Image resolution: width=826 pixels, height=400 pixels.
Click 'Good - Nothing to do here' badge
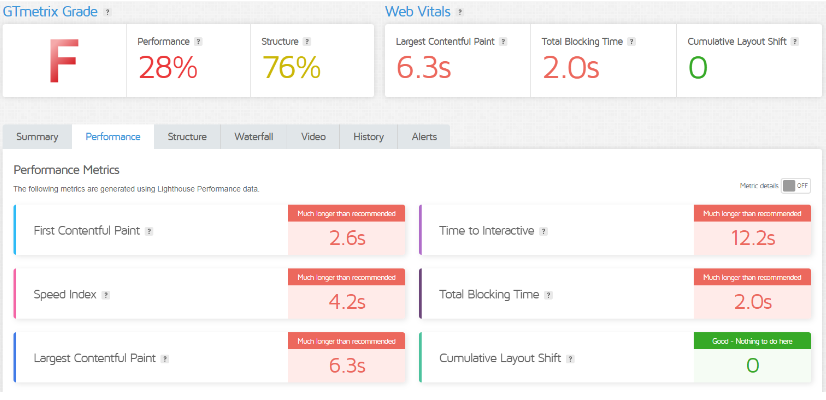click(752, 341)
